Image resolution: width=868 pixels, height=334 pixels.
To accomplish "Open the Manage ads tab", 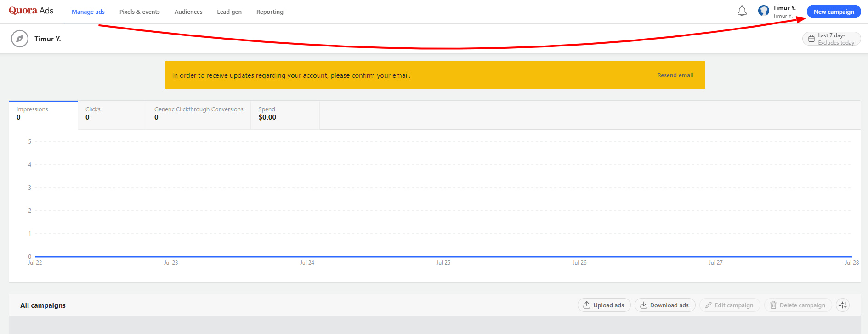I will [x=88, y=12].
